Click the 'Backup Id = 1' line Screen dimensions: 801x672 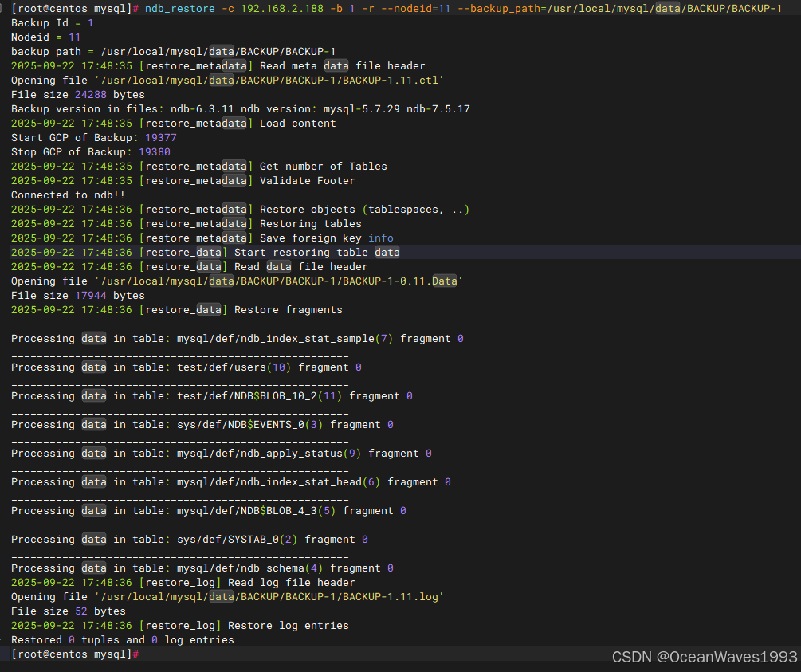click(52, 23)
